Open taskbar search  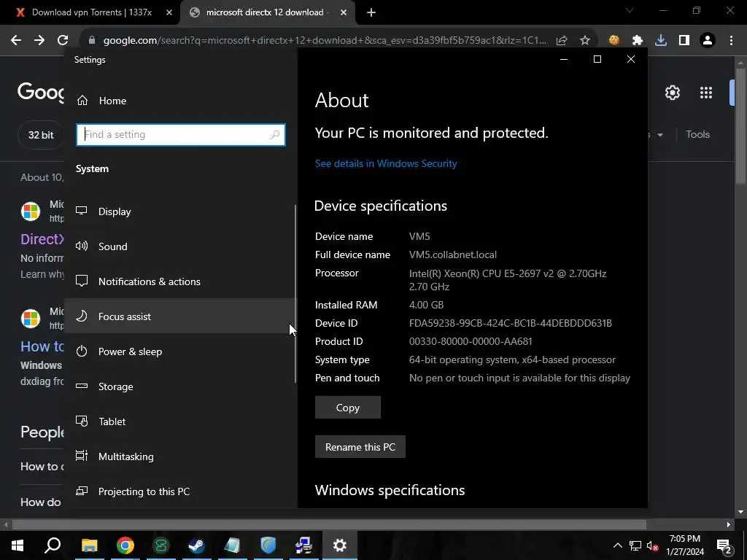pyautogui.click(x=53, y=545)
